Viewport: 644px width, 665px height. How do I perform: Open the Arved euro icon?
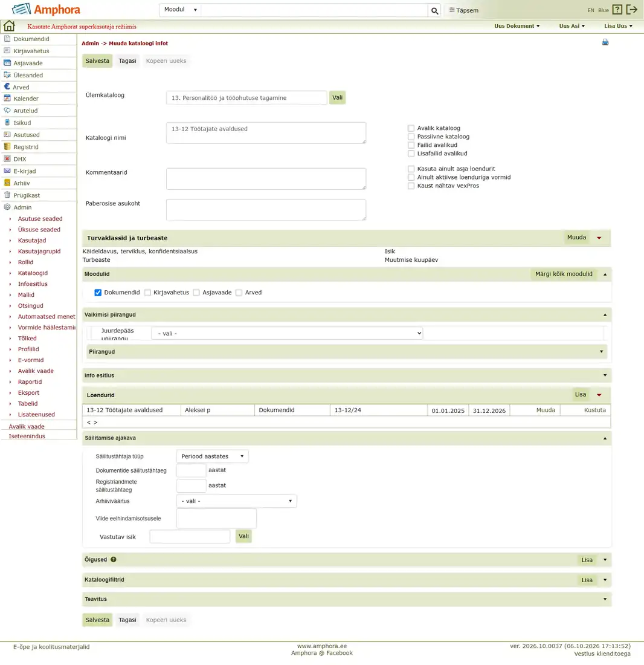[x=7, y=87]
